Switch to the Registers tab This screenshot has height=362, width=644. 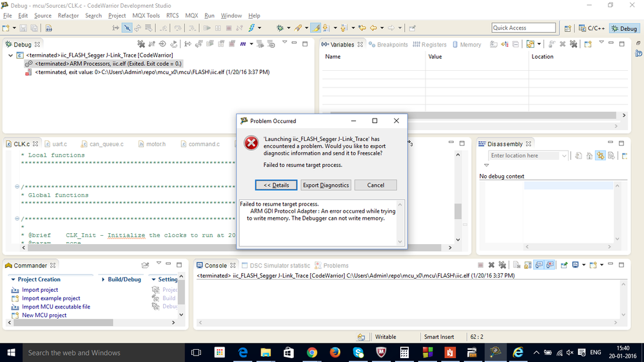(429, 44)
